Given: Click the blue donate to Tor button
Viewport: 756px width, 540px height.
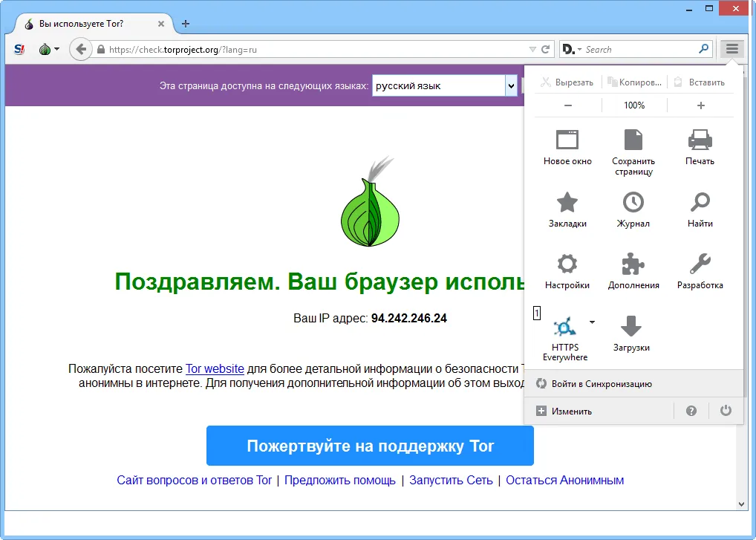Looking at the screenshot, I should click(x=370, y=446).
